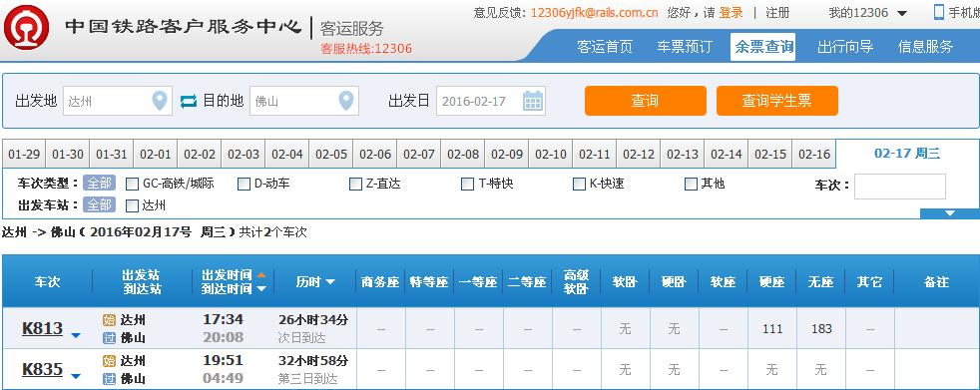Select 全部 for departure station
Image resolution: width=980 pixels, height=390 pixels.
coord(99,204)
